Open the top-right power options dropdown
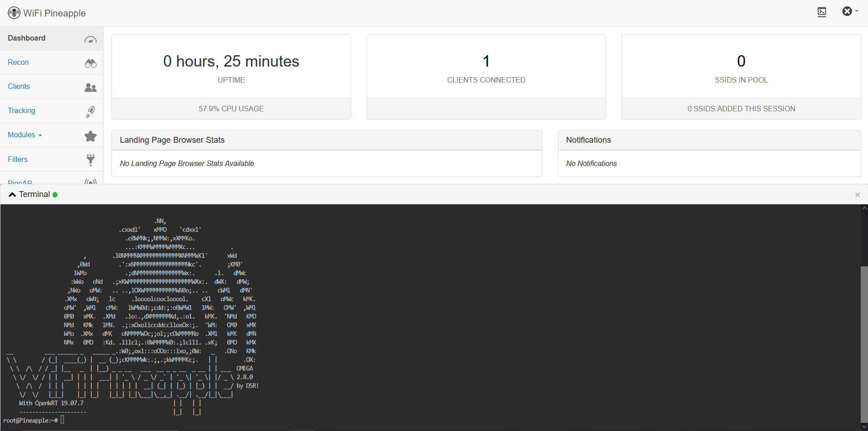Screen dimensions: 868x431 pos(849,12)
